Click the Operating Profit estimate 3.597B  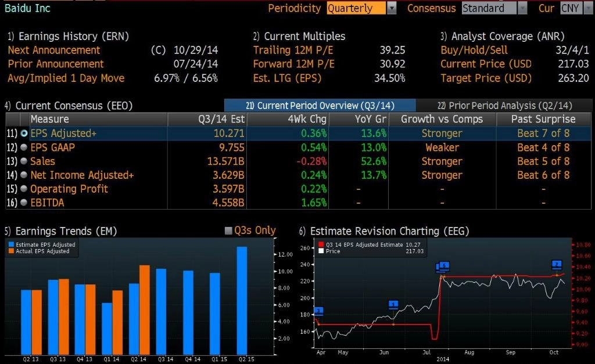click(x=228, y=189)
